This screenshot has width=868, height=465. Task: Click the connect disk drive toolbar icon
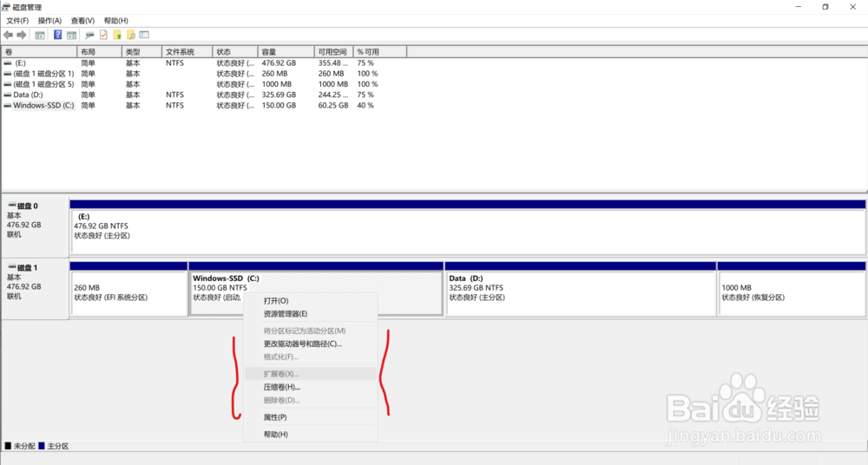click(89, 35)
